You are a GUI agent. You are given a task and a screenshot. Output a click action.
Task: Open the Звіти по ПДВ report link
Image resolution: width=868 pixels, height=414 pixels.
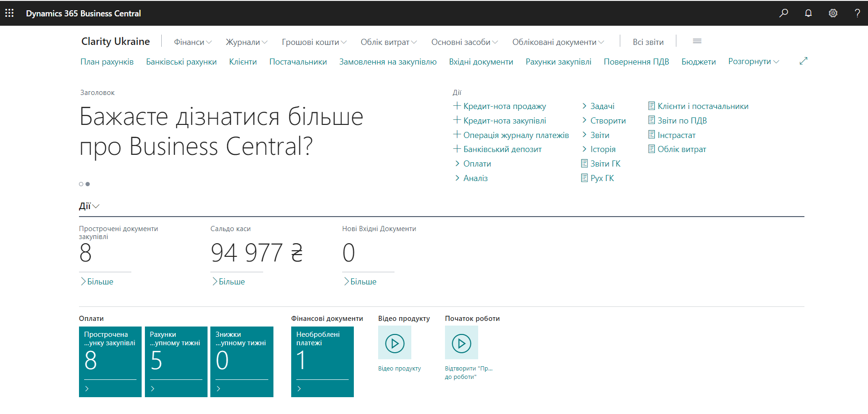pos(681,121)
